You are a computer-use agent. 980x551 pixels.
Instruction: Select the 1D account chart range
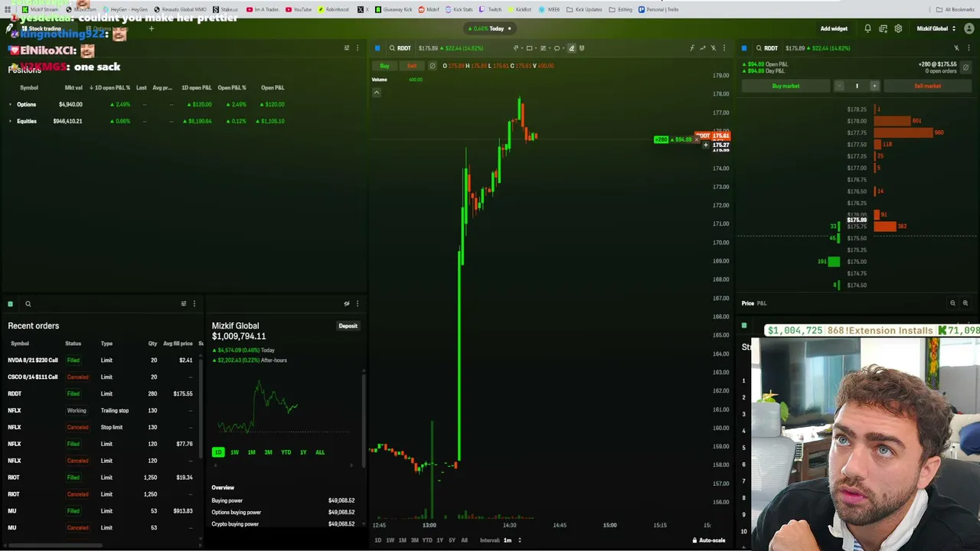coord(218,452)
